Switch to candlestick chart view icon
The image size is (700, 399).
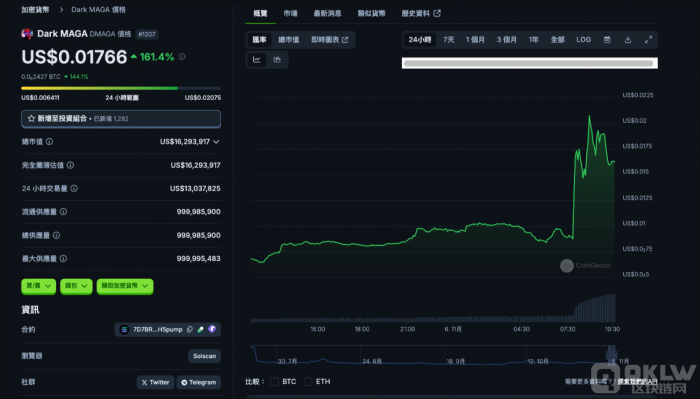(x=277, y=59)
